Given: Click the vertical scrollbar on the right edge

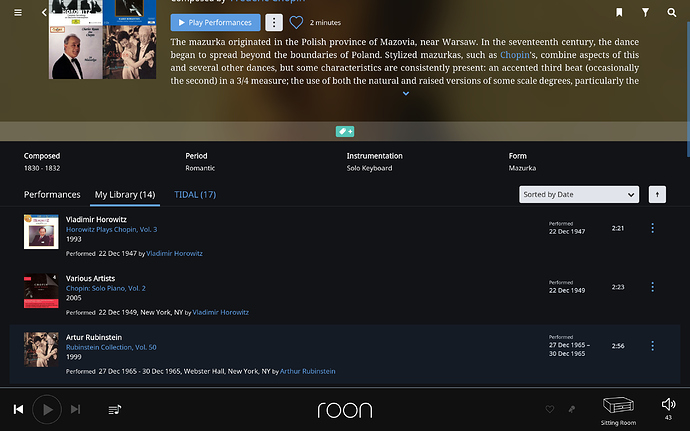Looking at the screenshot, I should coord(688,88).
